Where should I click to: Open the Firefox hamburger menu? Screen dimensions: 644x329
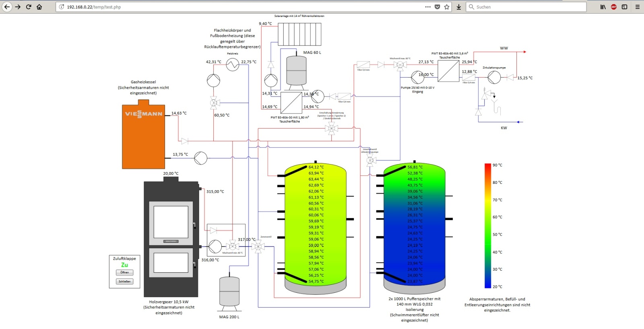[637, 7]
